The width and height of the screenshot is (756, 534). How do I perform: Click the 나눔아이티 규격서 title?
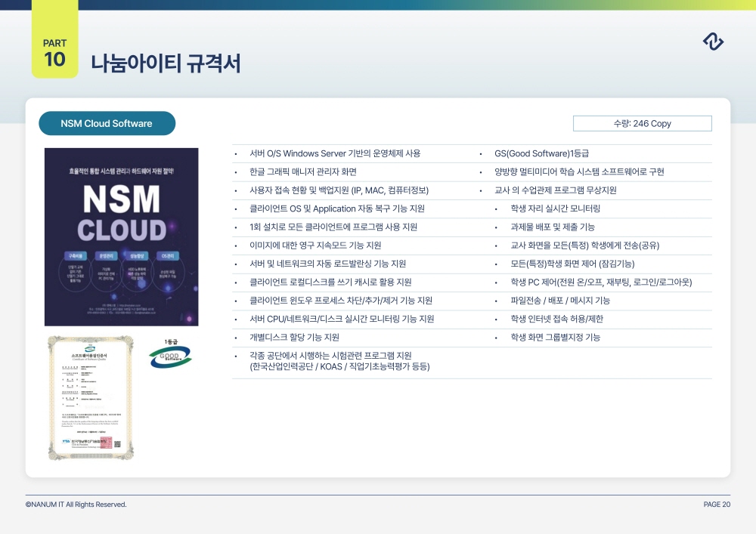pyautogui.click(x=166, y=63)
